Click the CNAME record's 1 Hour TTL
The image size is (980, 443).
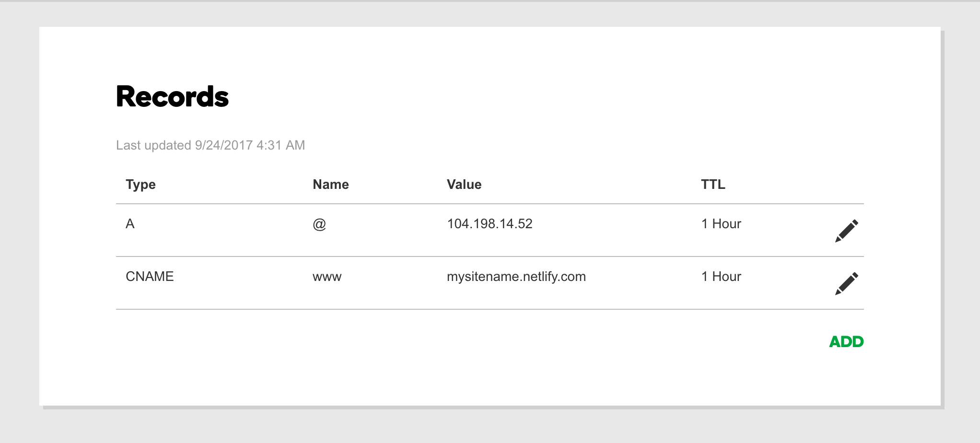[x=721, y=277]
